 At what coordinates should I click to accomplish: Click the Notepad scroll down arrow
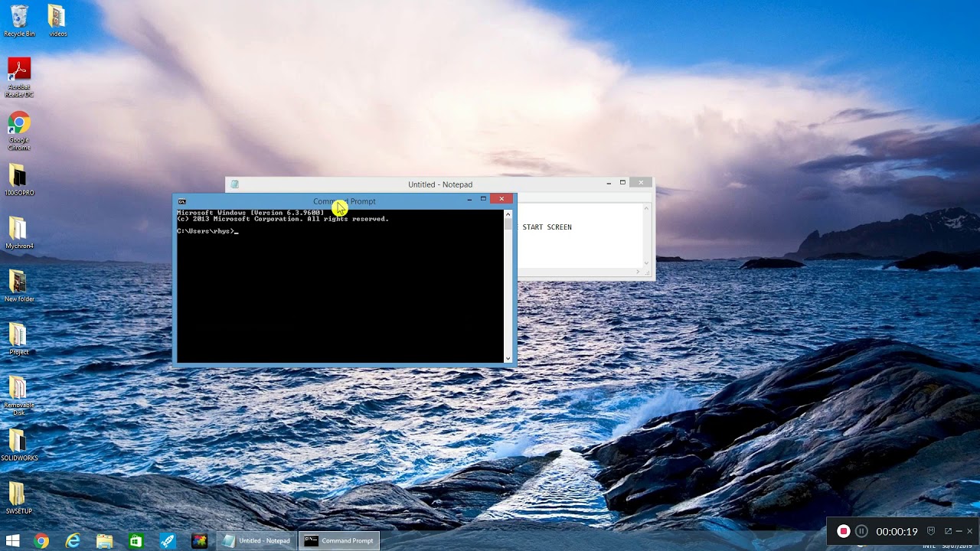(646, 262)
